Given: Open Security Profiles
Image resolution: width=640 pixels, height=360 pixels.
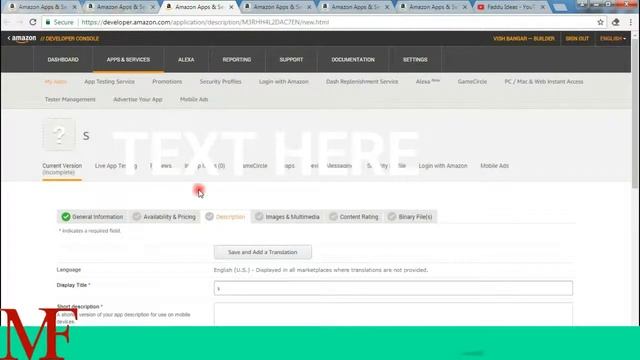Looking at the screenshot, I should point(220,82).
